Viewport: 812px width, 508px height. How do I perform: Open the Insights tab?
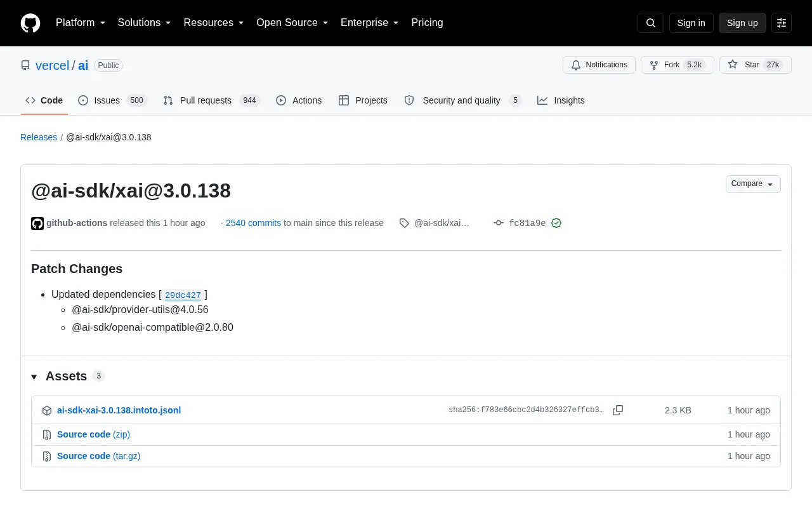tap(561, 100)
